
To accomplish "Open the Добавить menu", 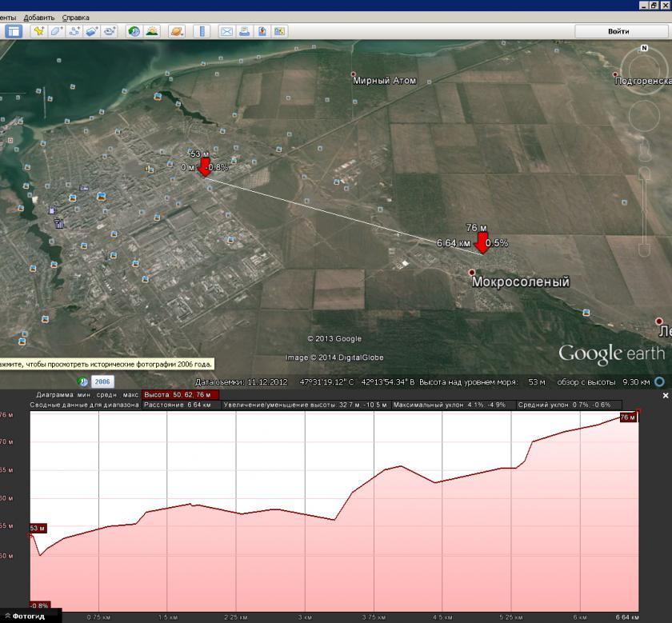I will click(x=39, y=18).
